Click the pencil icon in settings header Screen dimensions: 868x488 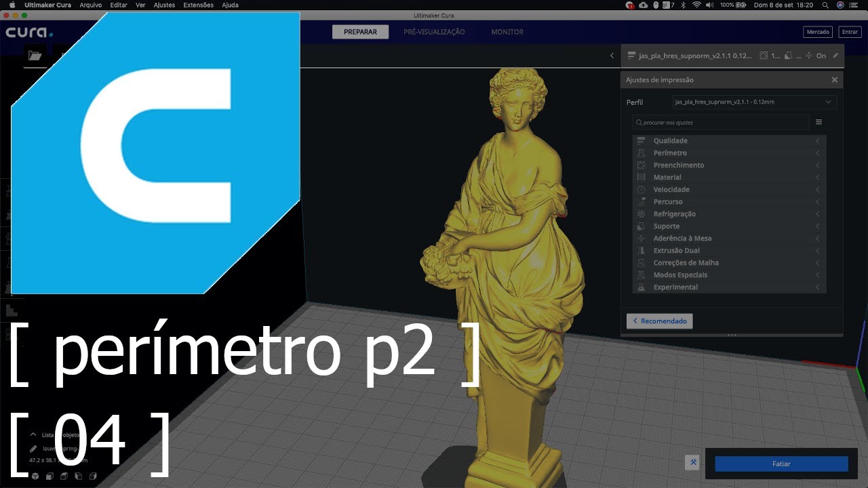835,56
